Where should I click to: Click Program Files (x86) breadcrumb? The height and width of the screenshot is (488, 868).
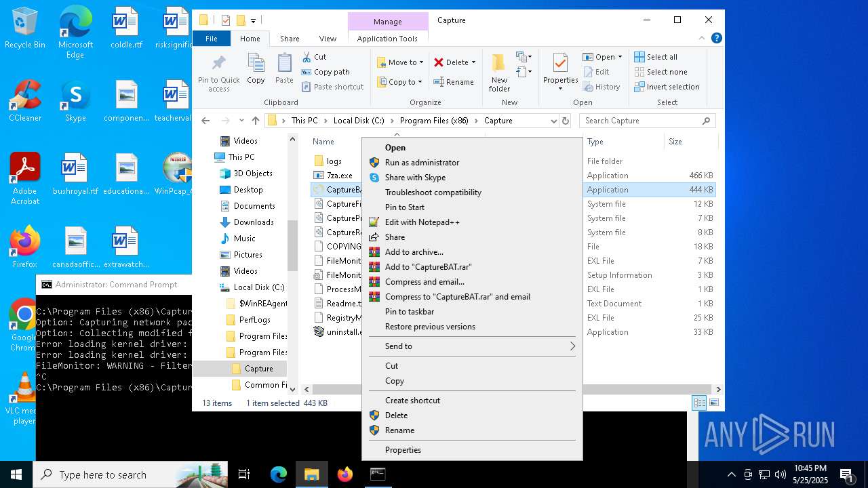click(x=435, y=121)
